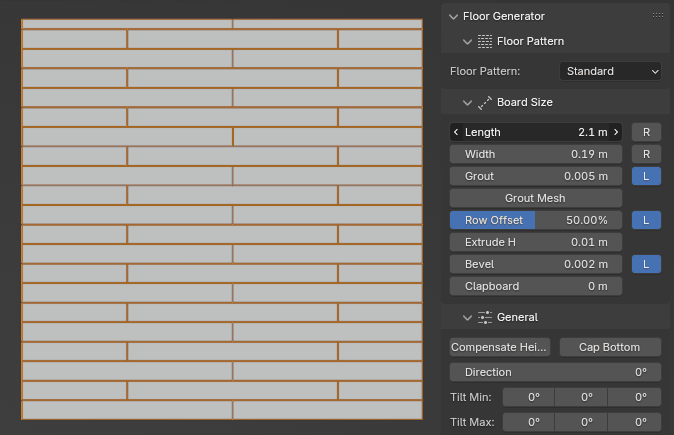Collapse the Floor Generator panel
The height and width of the screenshot is (435, 674).
pyautogui.click(x=454, y=16)
